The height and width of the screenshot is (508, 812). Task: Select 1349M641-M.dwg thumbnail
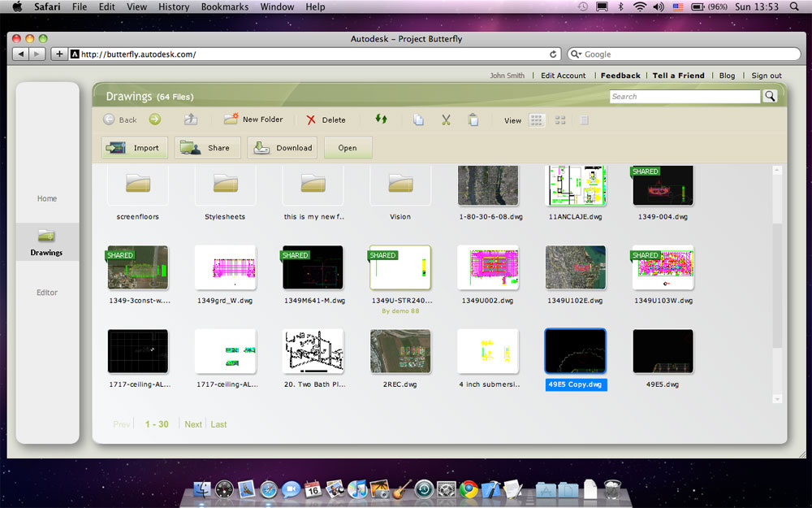pyautogui.click(x=313, y=267)
